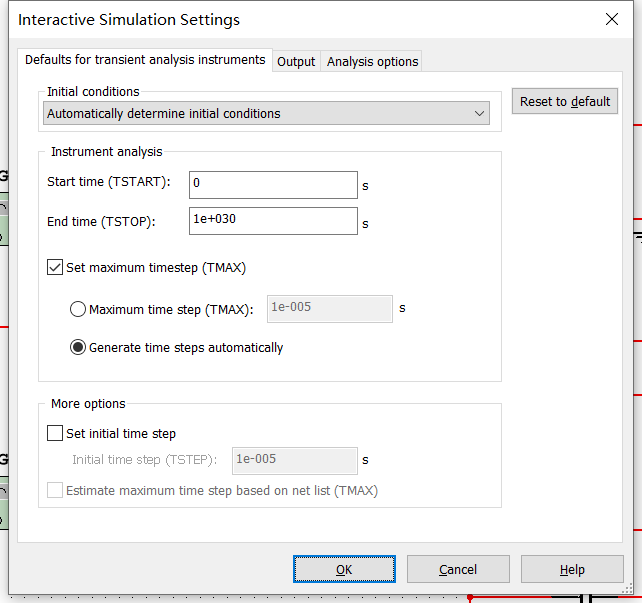Viewport: 642px width, 603px height.
Task: Click the Interactive Simulation Settings title bar
Action: [x=300, y=19]
